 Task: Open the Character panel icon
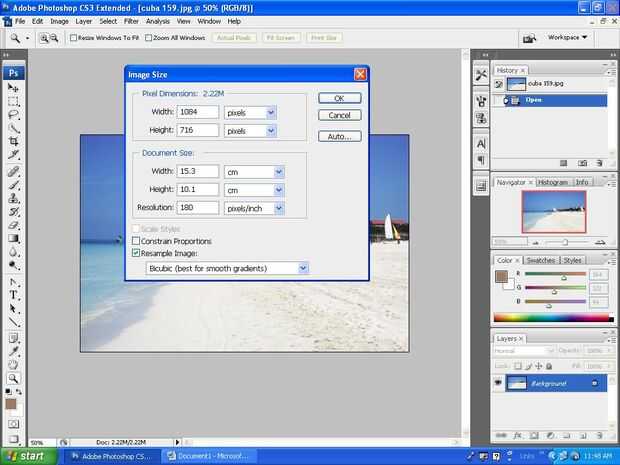coord(481,144)
